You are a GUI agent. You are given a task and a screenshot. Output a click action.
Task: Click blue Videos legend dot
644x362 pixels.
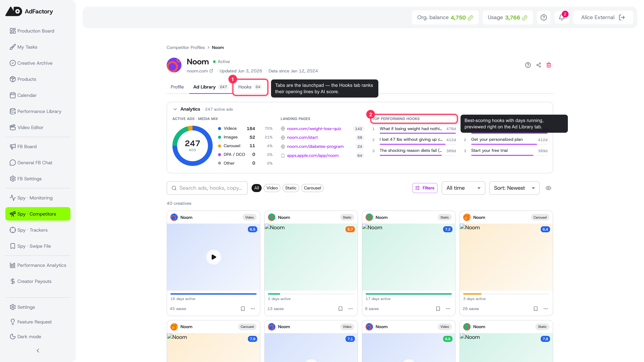(x=219, y=128)
